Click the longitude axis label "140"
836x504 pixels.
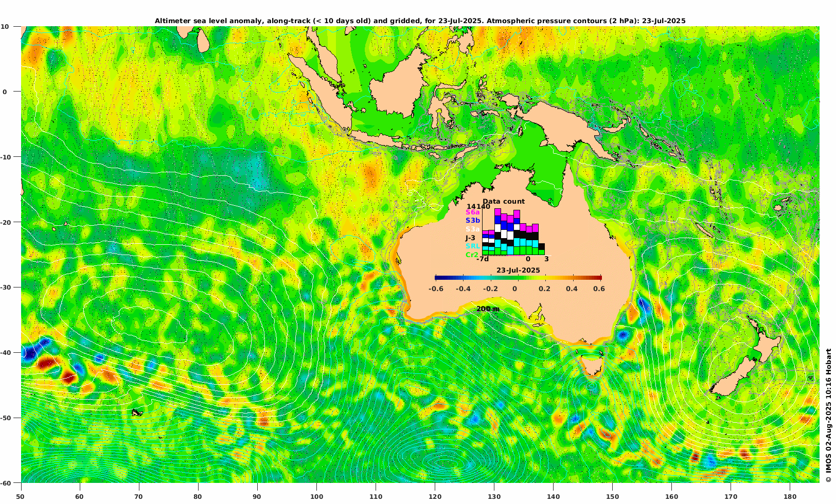point(553,497)
